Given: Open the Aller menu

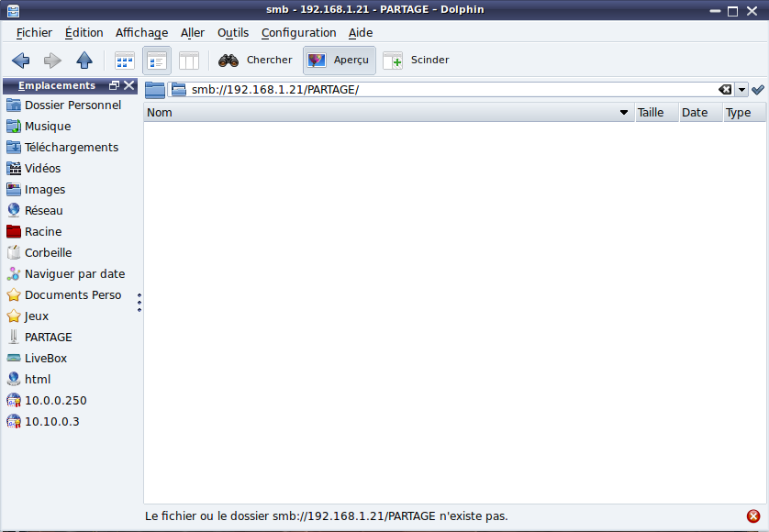Looking at the screenshot, I should (193, 33).
